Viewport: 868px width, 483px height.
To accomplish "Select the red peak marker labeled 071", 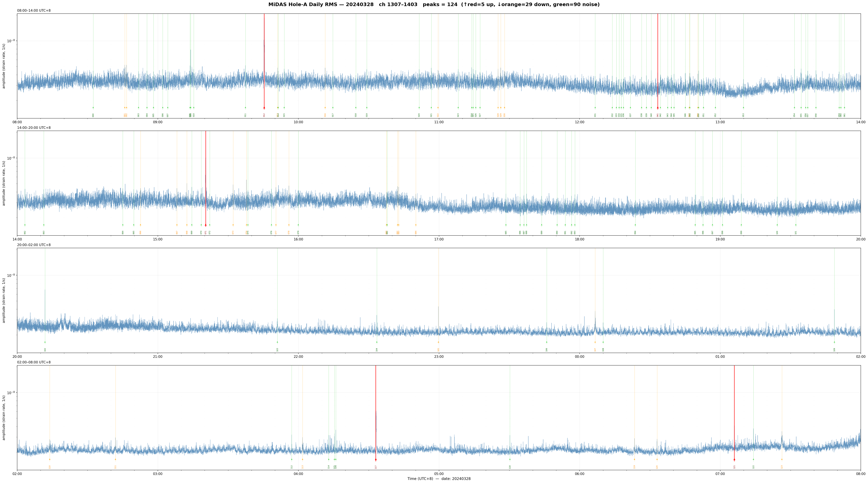I will [x=206, y=225].
